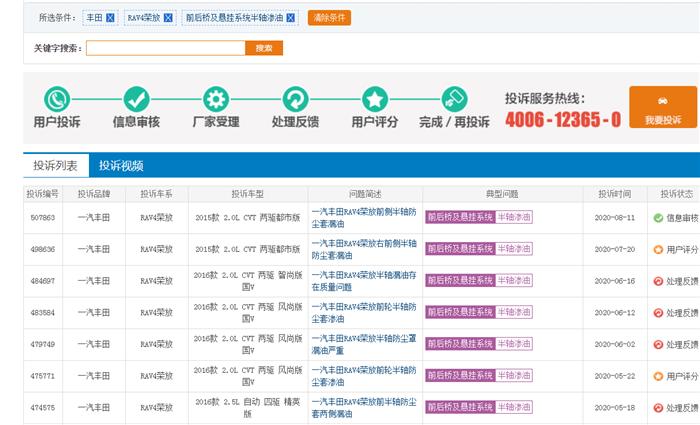This screenshot has height=425, width=700.
Task: Click the orange 搜索 button
Action: pos(264,48)
